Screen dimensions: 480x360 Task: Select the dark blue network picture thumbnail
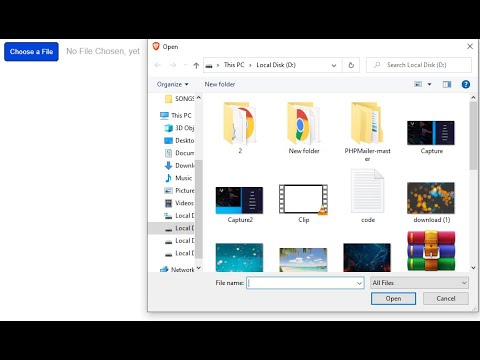367,257
